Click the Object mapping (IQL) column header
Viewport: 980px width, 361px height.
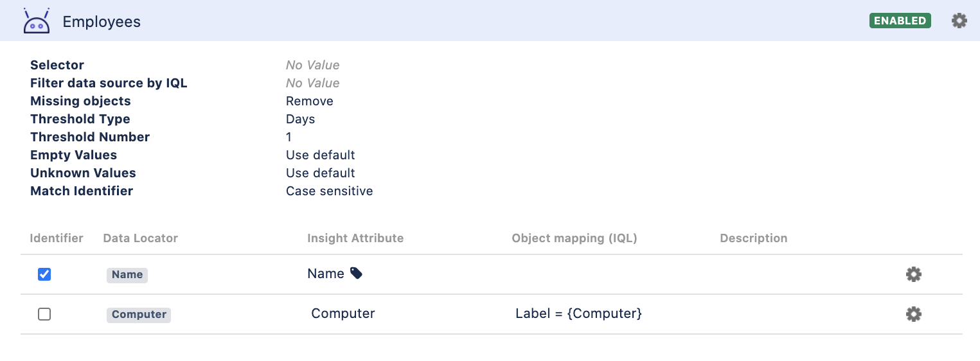(x=575, y=238)
